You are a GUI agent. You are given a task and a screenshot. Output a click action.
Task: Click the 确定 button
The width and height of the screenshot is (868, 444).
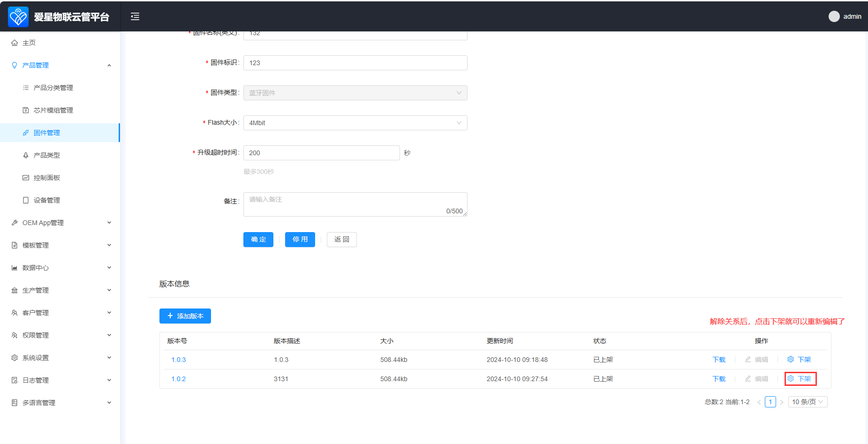[x=258, y=240]
